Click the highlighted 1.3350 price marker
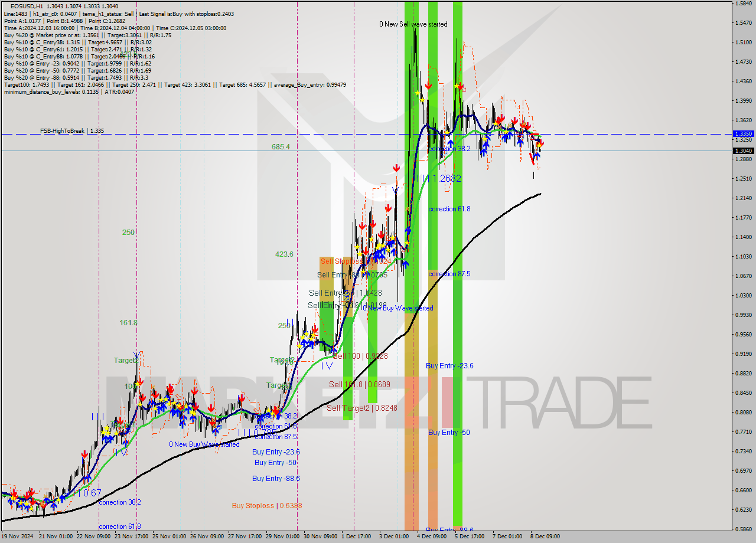This screenshot has width=756, height=543. coord(743,134)
